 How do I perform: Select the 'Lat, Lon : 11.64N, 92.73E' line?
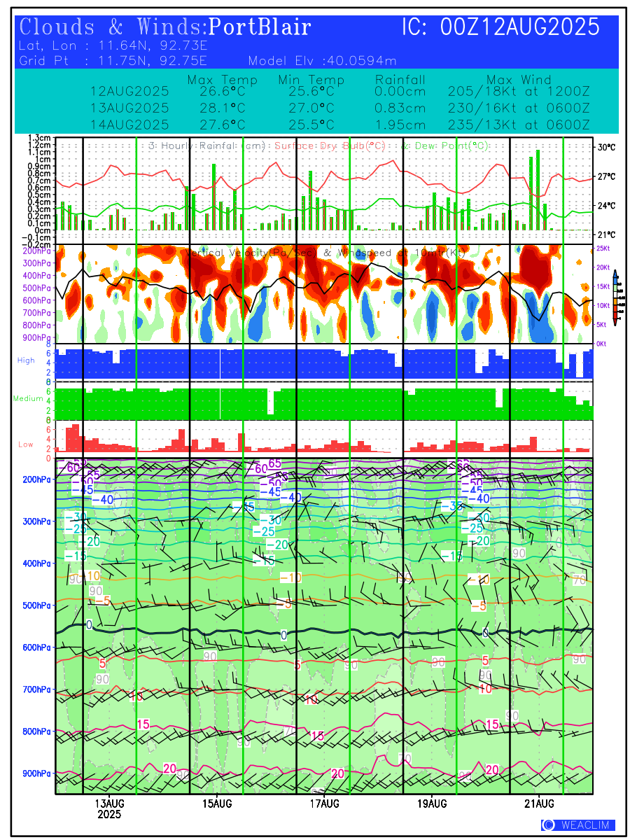pos(113,45)
